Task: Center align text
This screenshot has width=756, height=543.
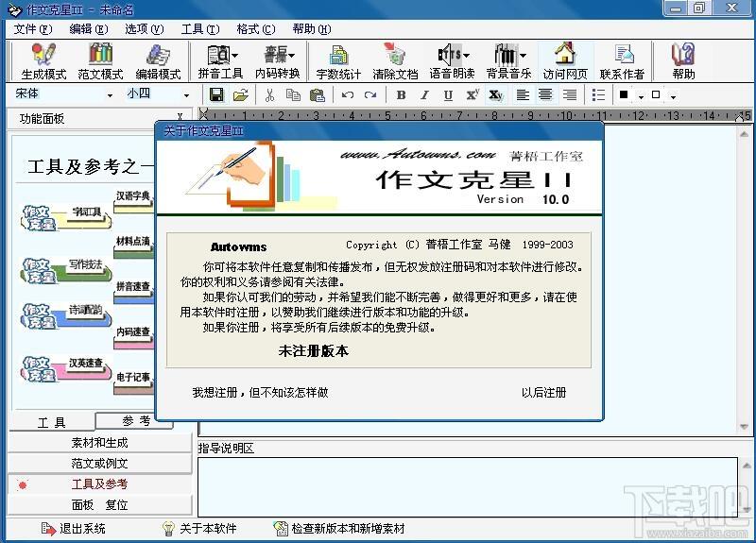Action: [x=546, y=95]
